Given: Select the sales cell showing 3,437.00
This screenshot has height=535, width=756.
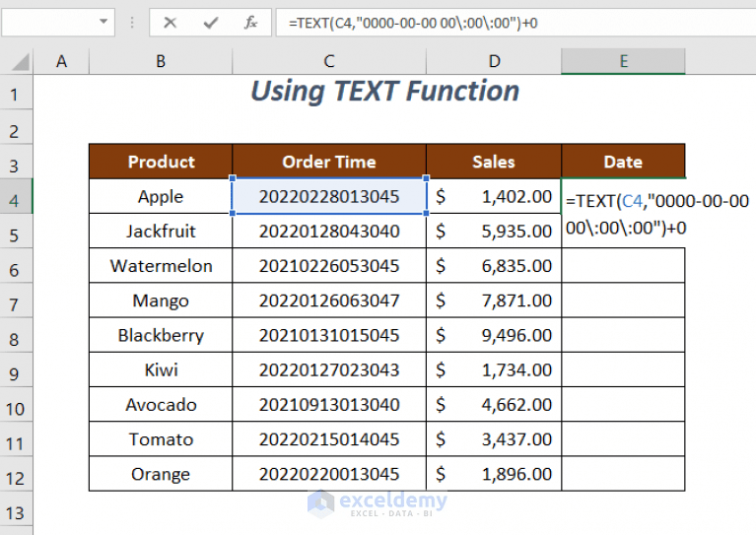Looking at the screenshot, I should [494, 439].
